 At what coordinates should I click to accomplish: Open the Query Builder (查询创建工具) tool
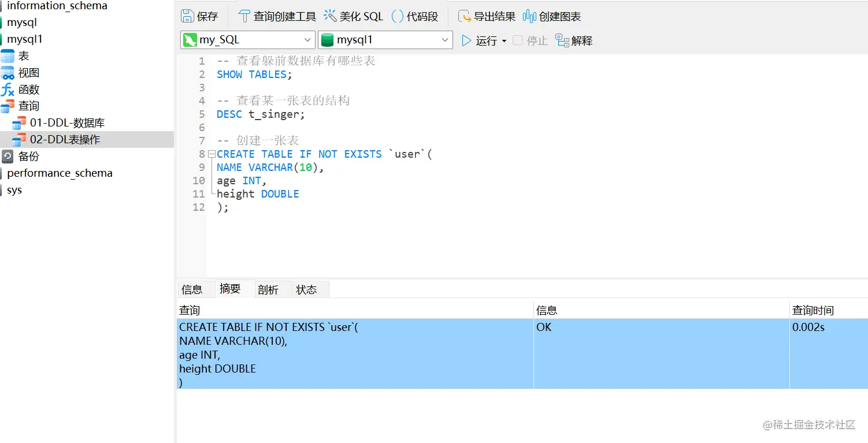277,16
